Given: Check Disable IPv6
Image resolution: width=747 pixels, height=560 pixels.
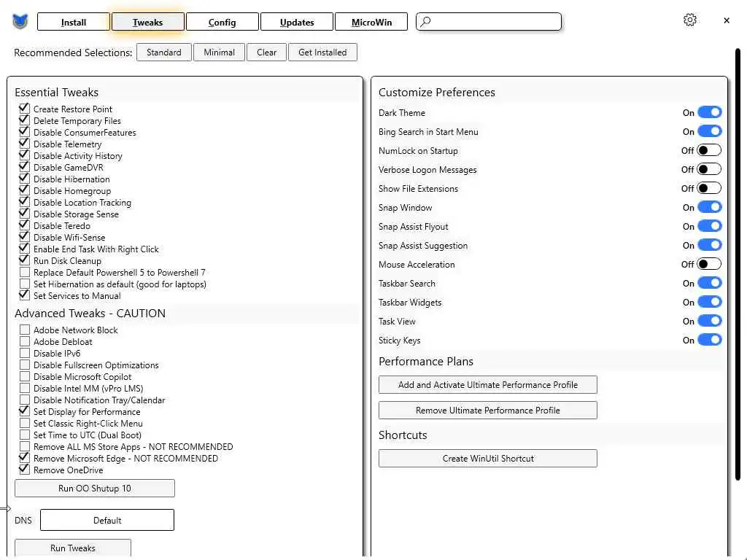Looking at the screenshot, I should click(24, 353).
